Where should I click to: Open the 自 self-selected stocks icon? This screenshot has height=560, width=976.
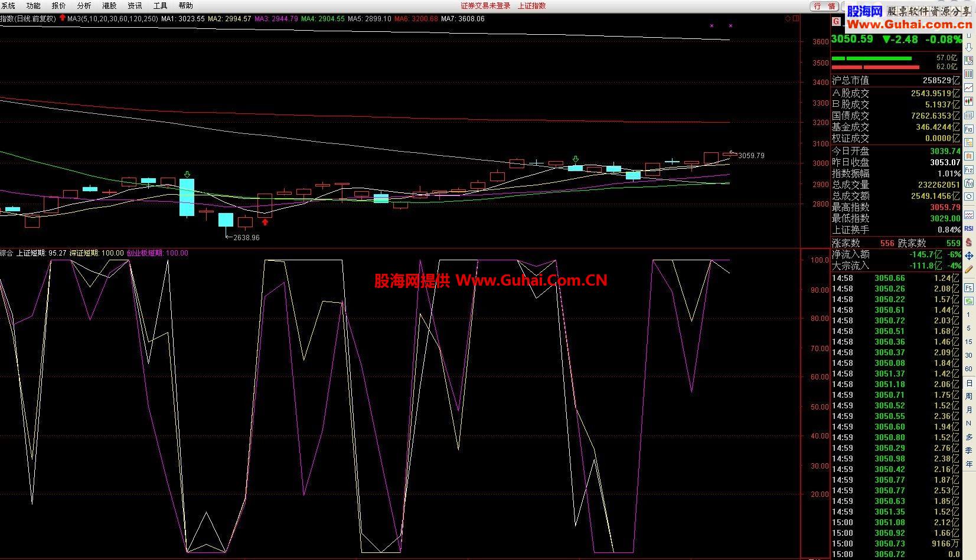pos(969,156)
